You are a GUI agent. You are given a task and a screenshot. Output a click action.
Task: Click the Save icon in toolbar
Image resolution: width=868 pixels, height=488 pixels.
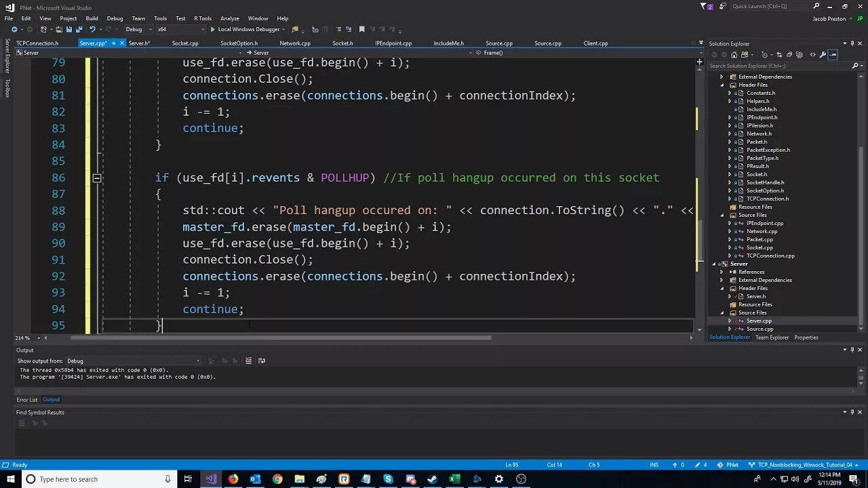coord(69,29)
